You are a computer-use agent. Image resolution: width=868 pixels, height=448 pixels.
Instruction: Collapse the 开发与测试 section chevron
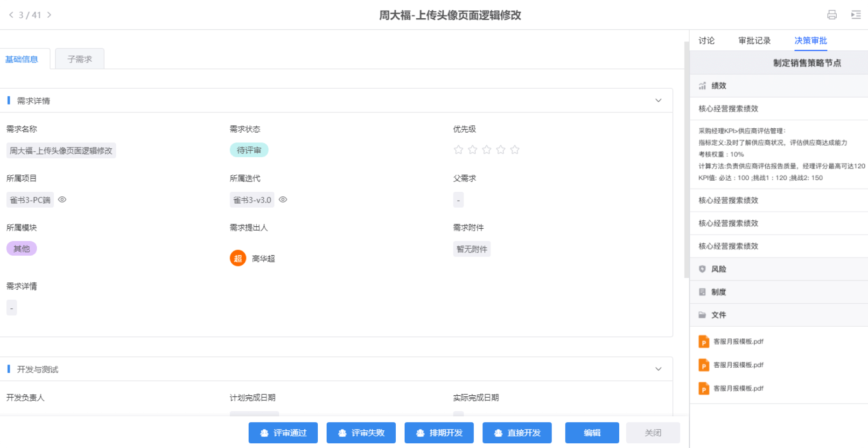pyautogui.click(x=658, y=369)
